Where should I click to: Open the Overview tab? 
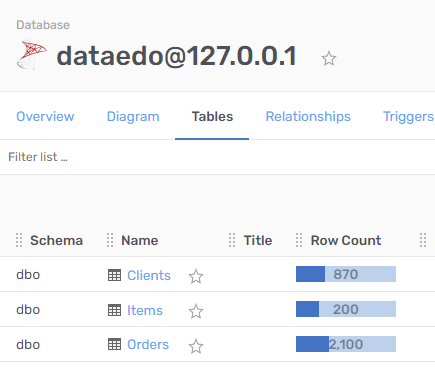tap(45, 117)
